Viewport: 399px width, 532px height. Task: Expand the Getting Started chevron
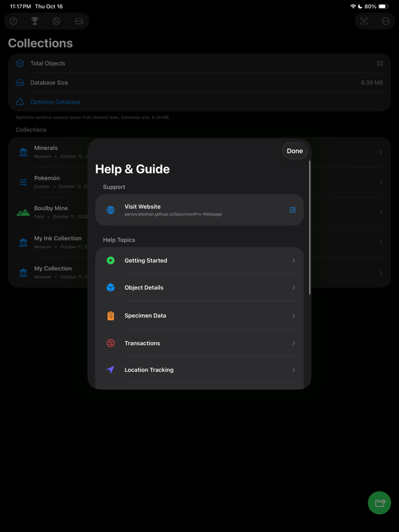[x=294, y=261]
